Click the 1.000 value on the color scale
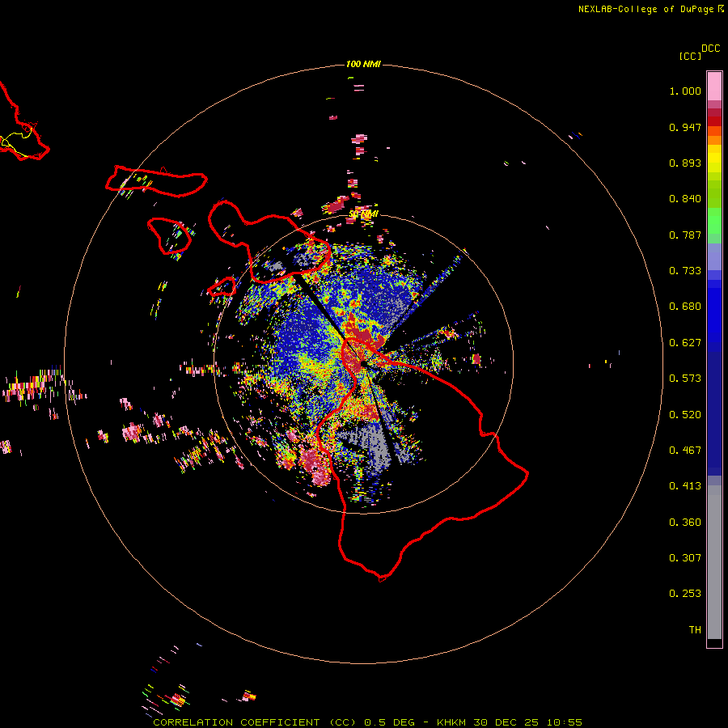The height and width of the screenshot is (728, 728). pyautogui.click(x=685, y=91)
